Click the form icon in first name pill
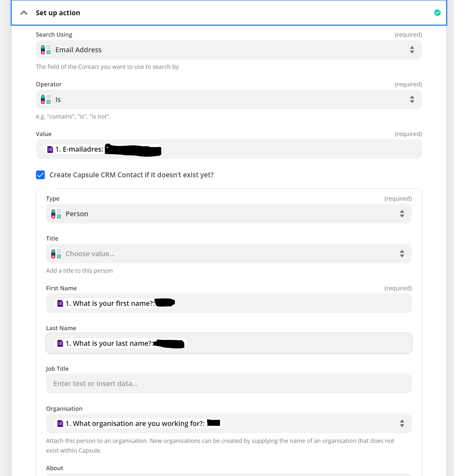The height and width of the screenshot is (476, 454). click(60, 304)
